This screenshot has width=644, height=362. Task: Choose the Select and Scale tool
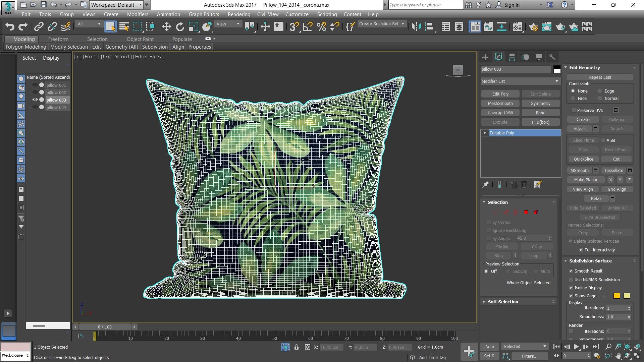point(194,26)
